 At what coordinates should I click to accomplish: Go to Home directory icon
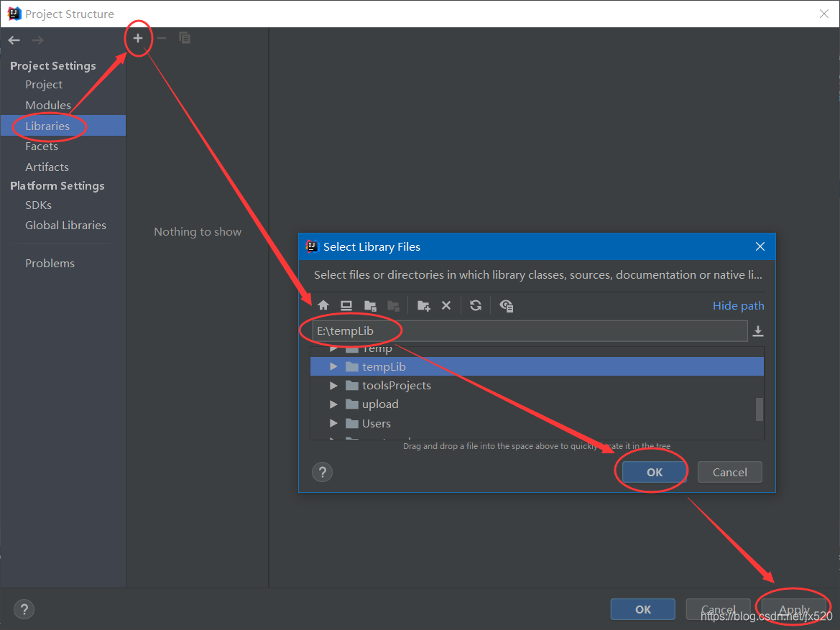(x=323, y=305)
